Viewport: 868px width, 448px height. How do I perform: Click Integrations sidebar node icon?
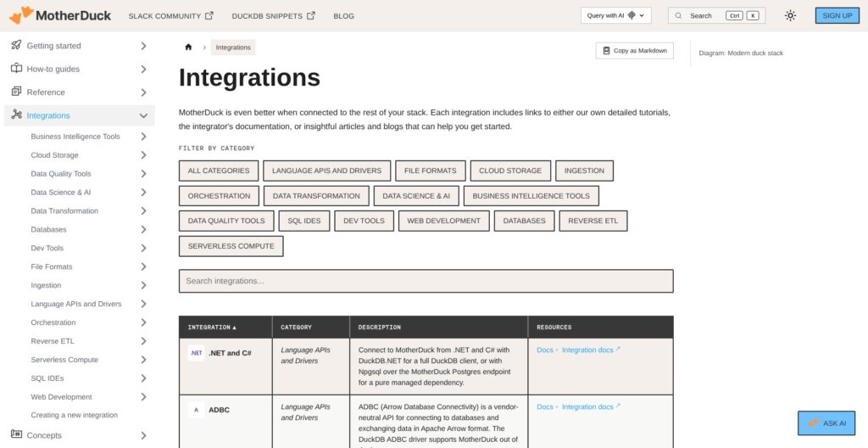(17, 115)
